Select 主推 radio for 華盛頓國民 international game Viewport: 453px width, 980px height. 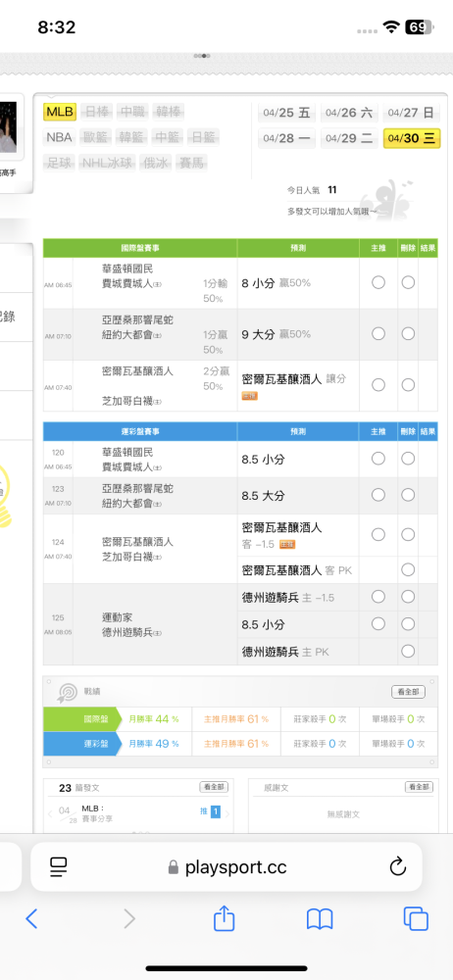point(377,282)
